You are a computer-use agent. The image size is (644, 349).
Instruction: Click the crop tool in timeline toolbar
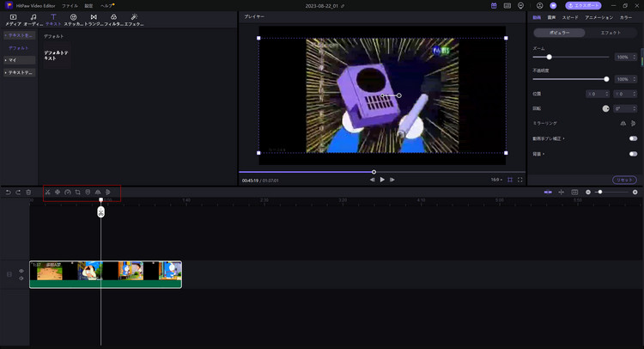(x=77, y=192)
